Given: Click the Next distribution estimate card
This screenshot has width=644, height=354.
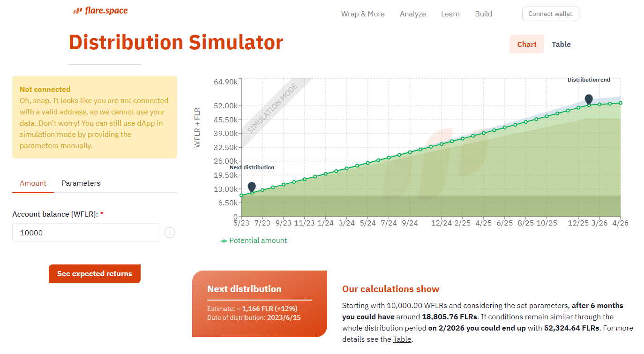Looking at the screenshot, I should (259, 304).
